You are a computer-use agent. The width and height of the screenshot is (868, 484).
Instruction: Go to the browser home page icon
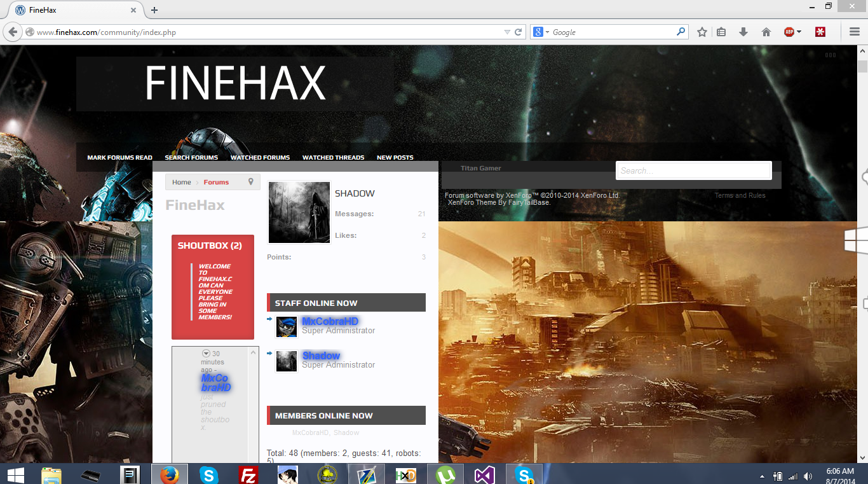[x=766, y=32]
